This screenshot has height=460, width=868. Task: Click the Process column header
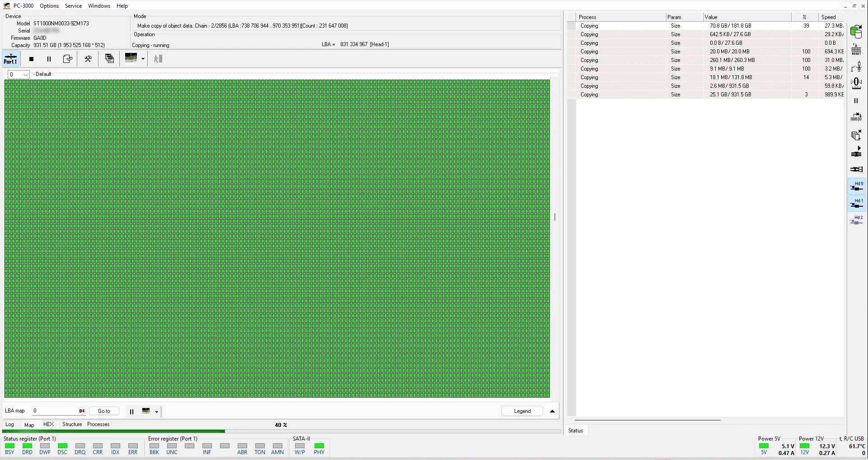click(x=621, y=17)
